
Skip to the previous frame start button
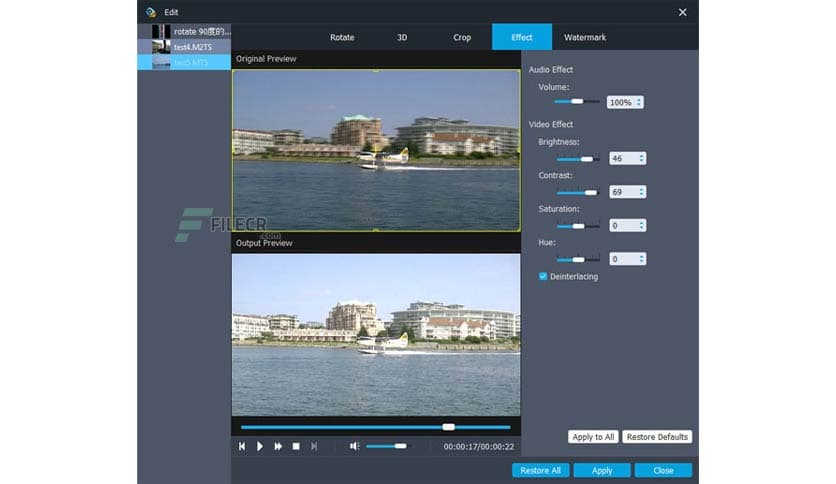242,446
